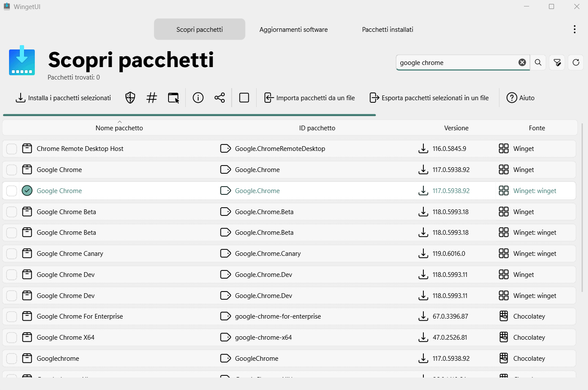Click Importa pacchetti da un file
Image resolution: width=588 pixels, height=390 pixels.
pyautogui.click(x=309, y=98)
